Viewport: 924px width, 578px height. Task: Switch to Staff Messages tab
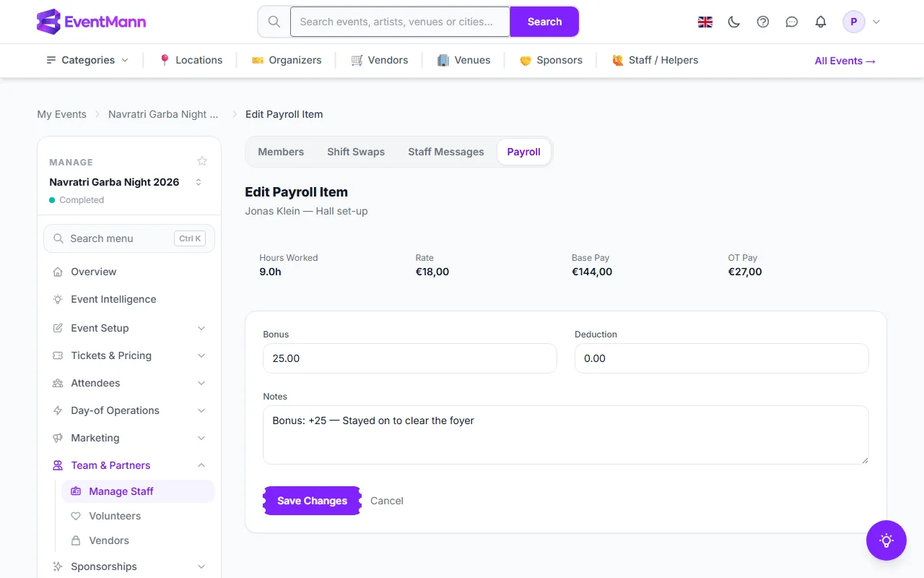[x=446, y=152]
